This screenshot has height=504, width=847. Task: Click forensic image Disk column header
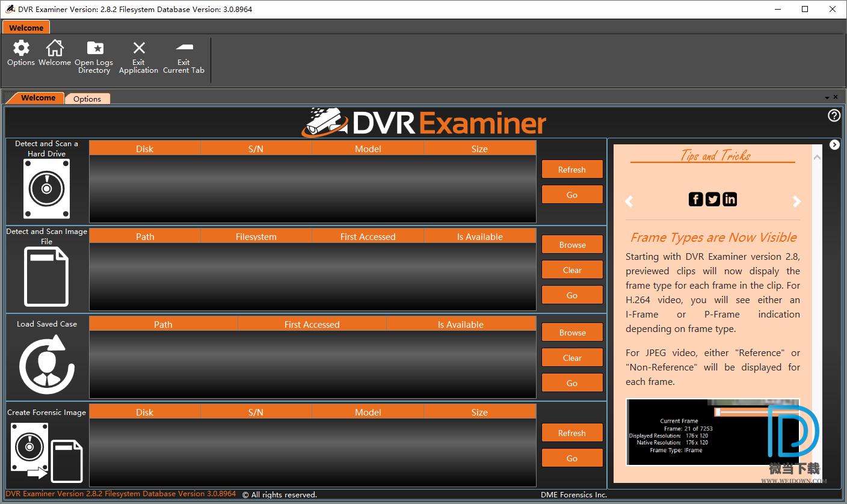(145, 412)
